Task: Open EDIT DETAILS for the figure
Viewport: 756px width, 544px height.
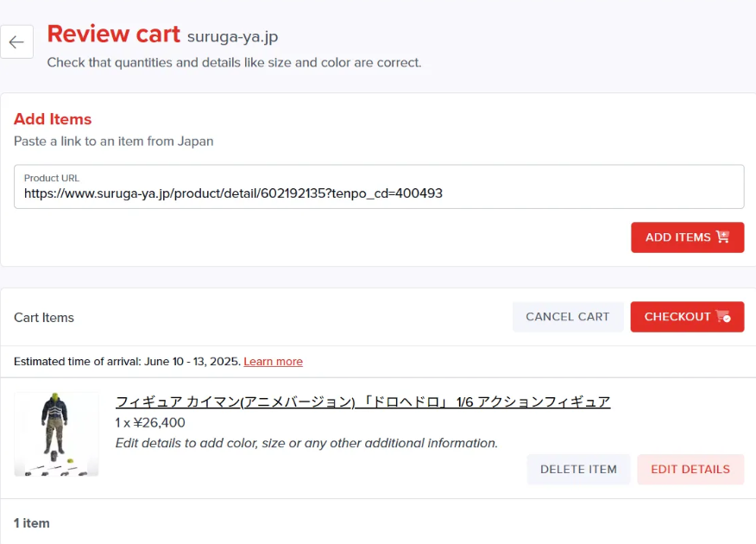Action: (x=690, y=469)
